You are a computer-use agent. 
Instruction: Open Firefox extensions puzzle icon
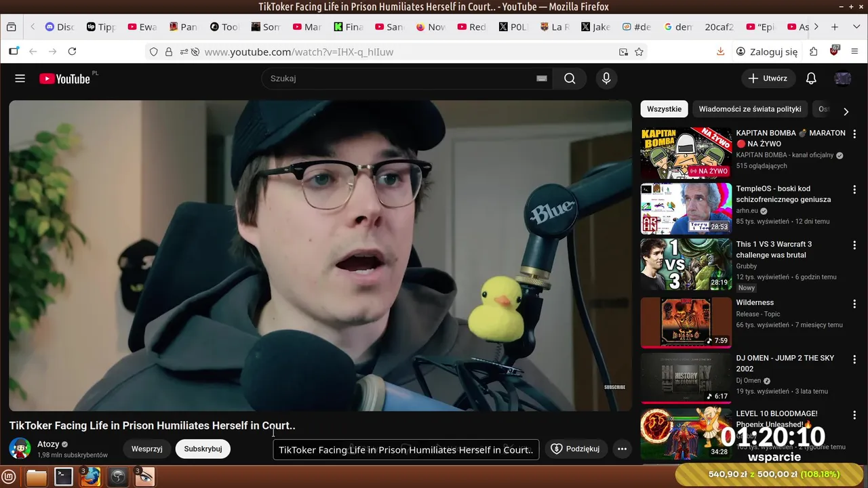(814, 52)
